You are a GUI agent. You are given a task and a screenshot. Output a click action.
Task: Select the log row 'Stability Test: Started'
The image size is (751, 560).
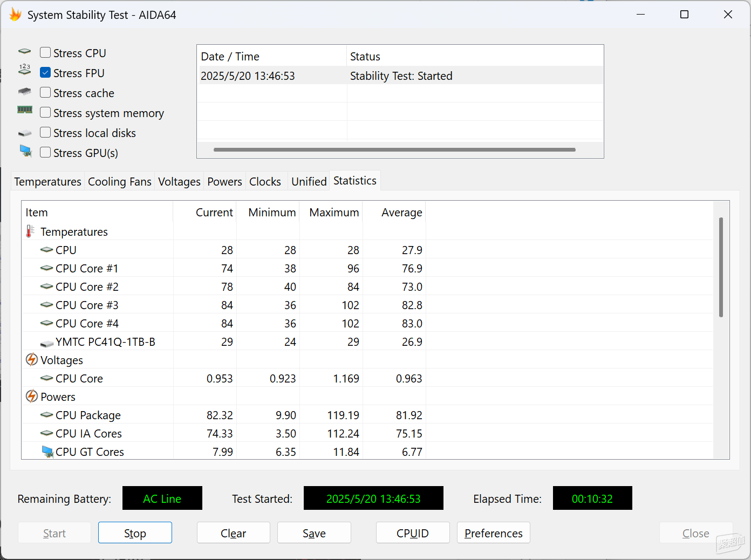pos(400,76)
